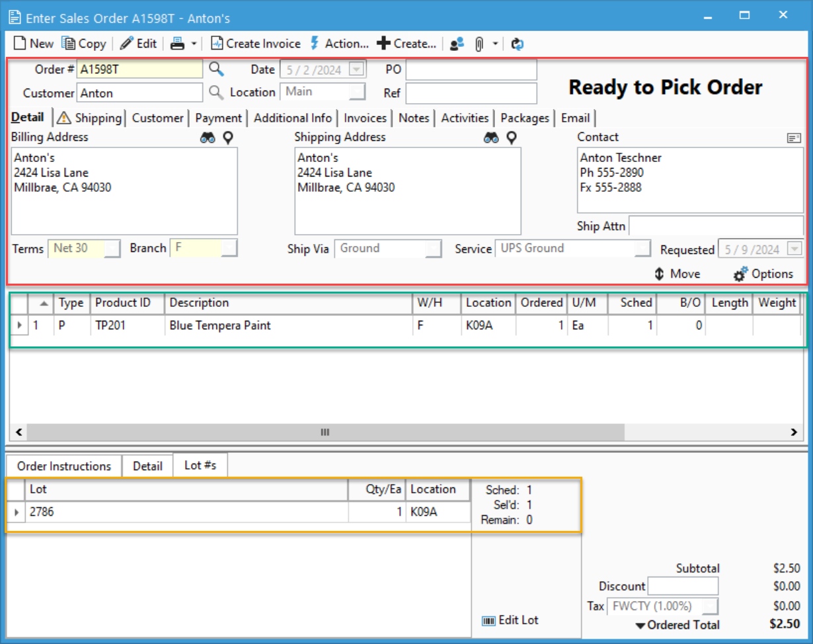
Task: Switch to the Shipping tab
Action: [x=97, y=118]
